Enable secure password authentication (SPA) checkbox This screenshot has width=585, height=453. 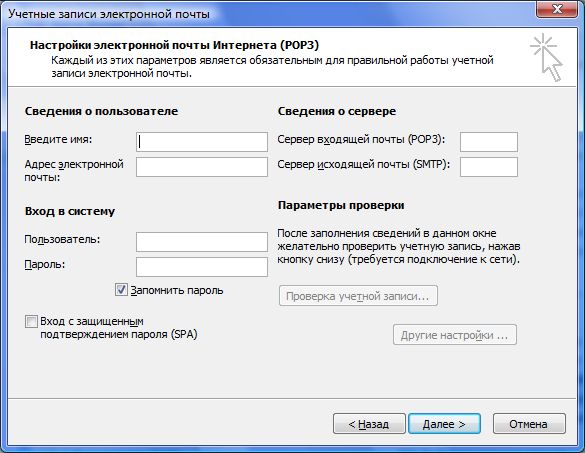click(x=31, y=321)
